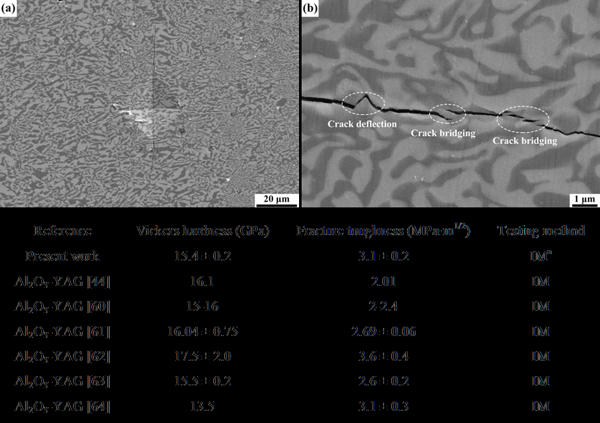Click the (b) panel label
600x423 pixels.
click(311, 9)
